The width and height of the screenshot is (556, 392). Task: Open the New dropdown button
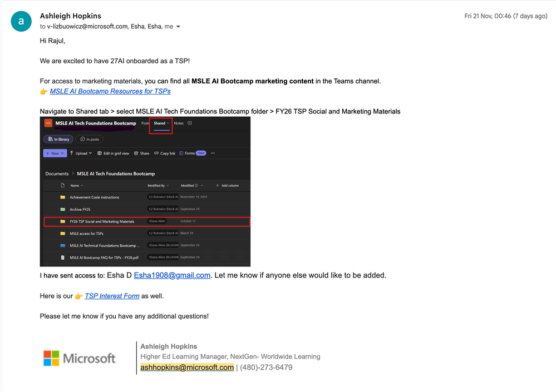click(55, 153)
